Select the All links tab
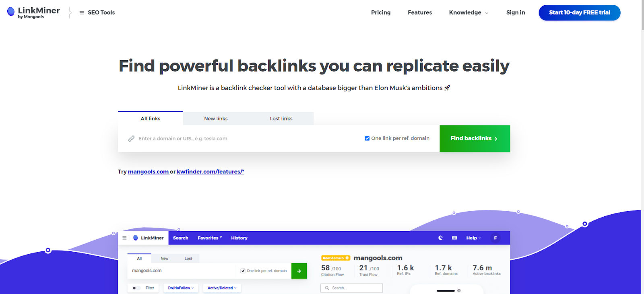The height and width of the screenshot is (294, 644). pyautogui.click(x=151, y=119)
